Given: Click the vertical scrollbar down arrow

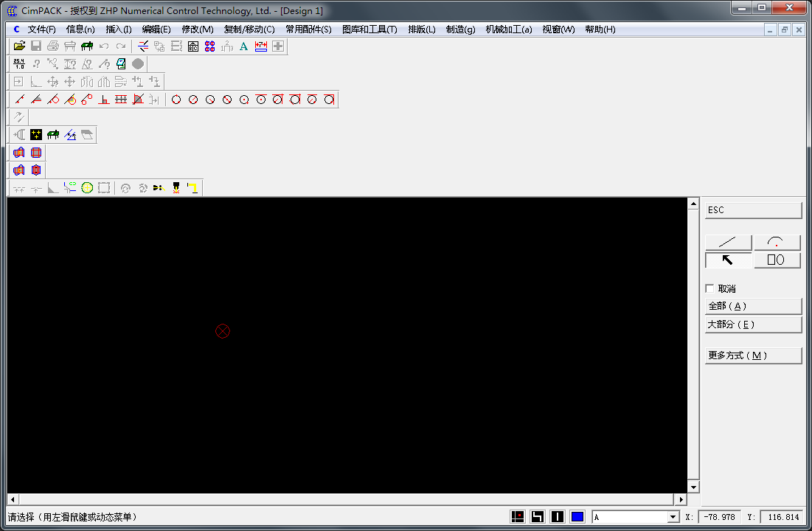Looking at the screenshot, I should tap(693, 487).
